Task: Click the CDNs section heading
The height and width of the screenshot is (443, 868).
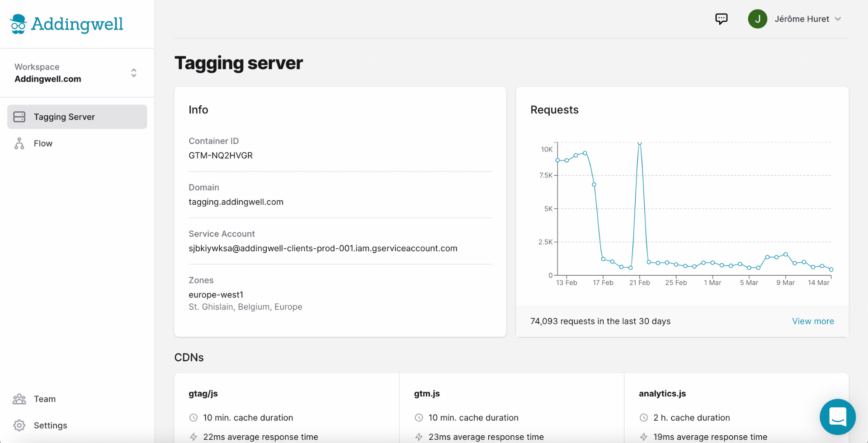Action: [189, 357]
